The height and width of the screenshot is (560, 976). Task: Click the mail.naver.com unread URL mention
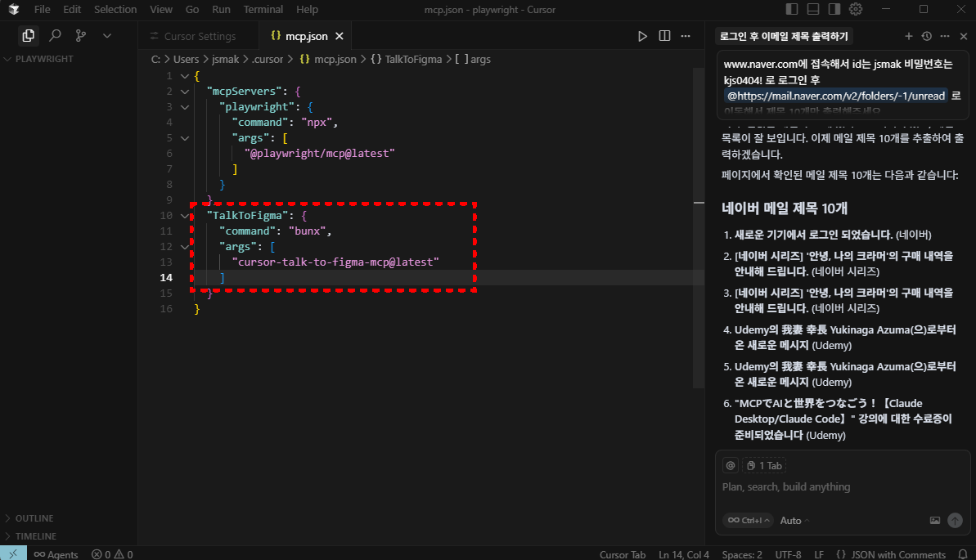coord(836,96)
